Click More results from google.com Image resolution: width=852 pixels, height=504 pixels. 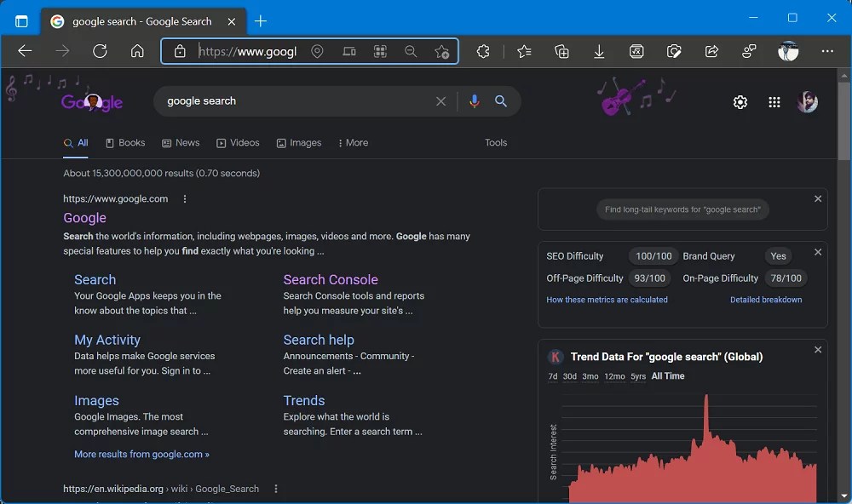[141, 454]
